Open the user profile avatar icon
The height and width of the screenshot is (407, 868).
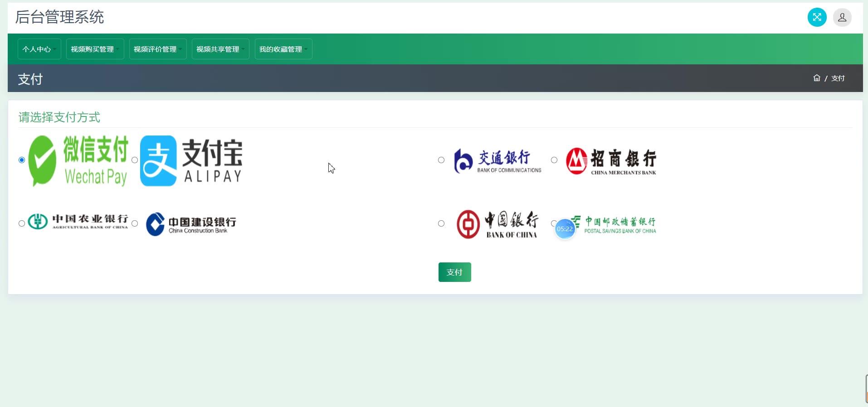tap(842, 17)
